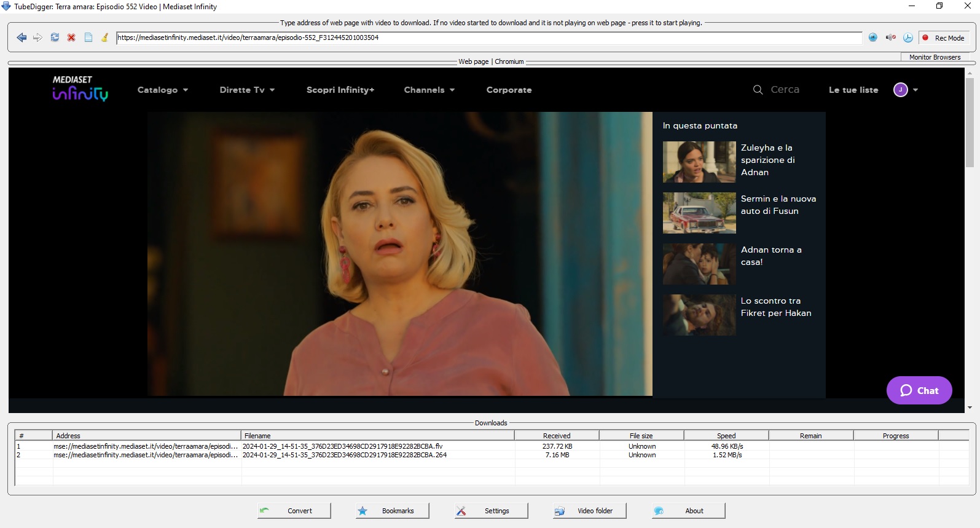Go forward with the grey forward arrow
The width and height of the screenshot is (980, 528).
coord(38,37)
